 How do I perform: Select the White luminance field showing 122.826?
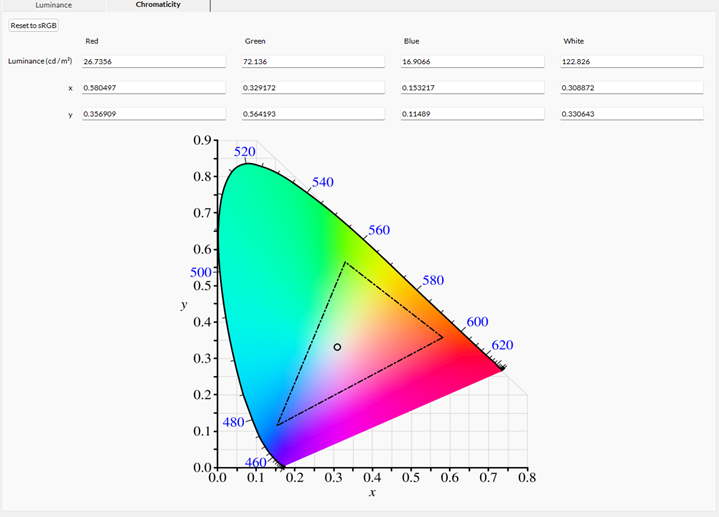(632, 62)
